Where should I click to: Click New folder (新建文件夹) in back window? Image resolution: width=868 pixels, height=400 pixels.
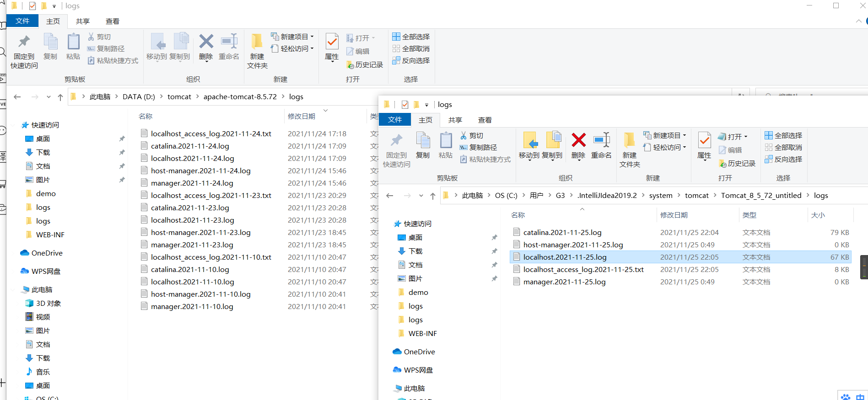click(x=257, y=51)
